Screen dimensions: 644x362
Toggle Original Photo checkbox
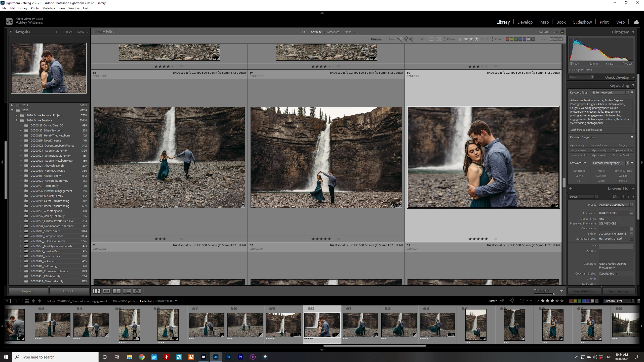coord(571,70)
